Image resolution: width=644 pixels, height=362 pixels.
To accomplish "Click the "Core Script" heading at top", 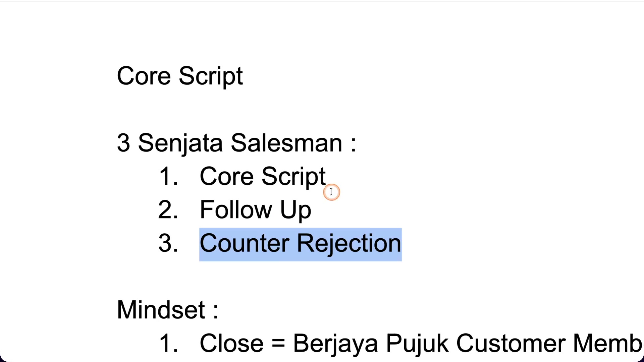I will [180, 76].
